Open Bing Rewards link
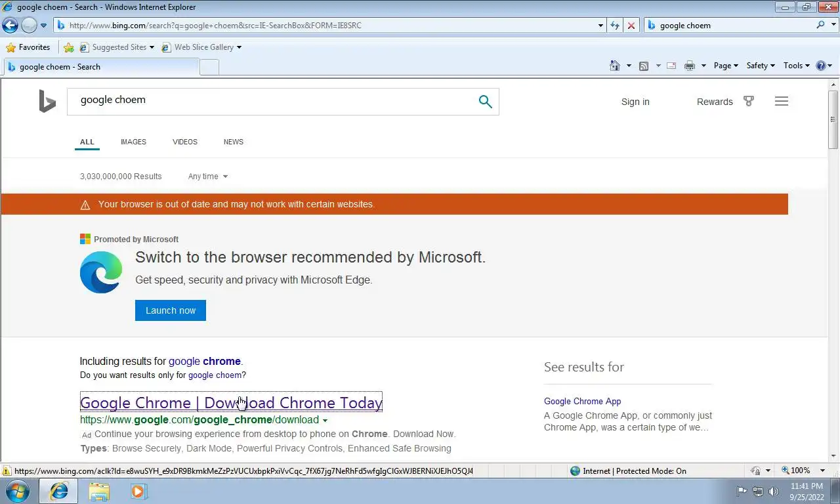Viewport: 840px width, 504px height. [x=715, y=102]
